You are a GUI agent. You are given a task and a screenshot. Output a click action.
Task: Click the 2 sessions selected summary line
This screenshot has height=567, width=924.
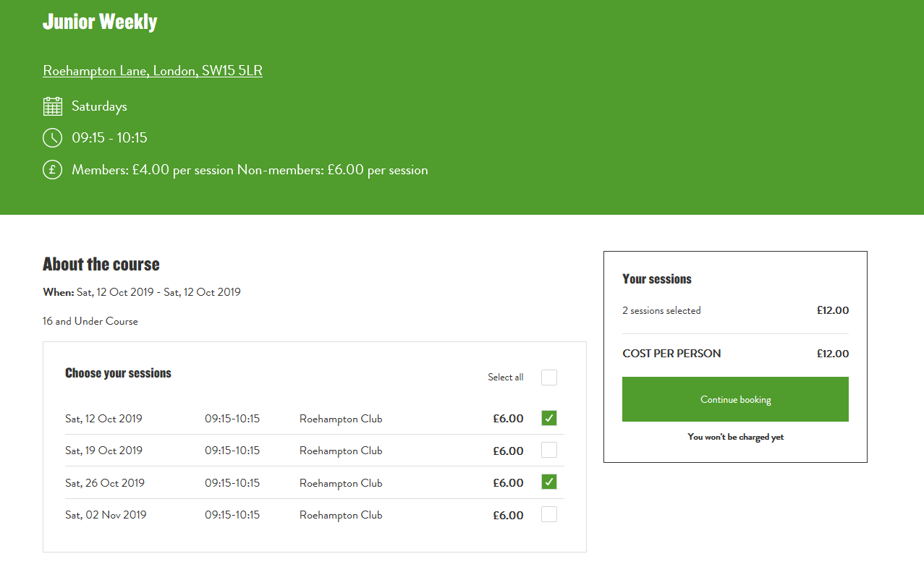(x=661, y=311)
